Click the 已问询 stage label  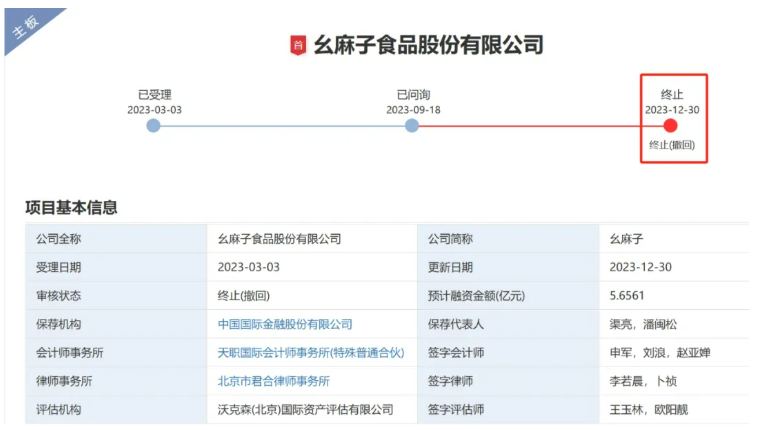pyautogui.click(x=414, y=94)
